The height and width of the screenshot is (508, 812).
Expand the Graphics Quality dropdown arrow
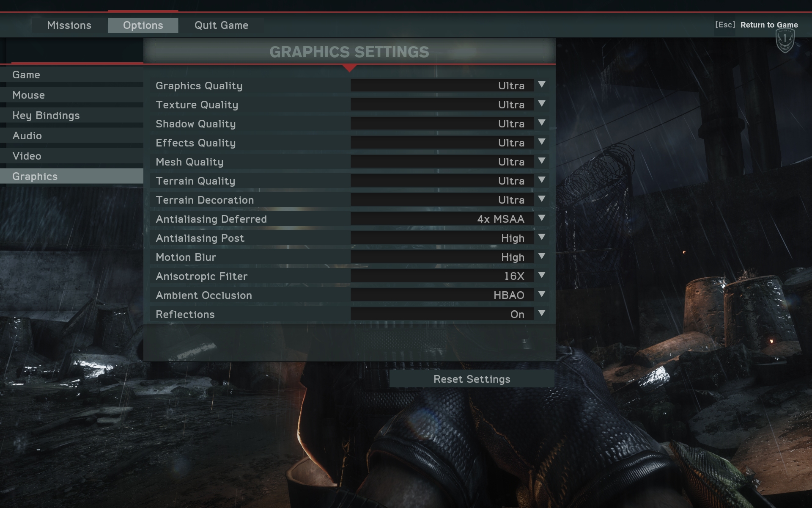point(541,85)
